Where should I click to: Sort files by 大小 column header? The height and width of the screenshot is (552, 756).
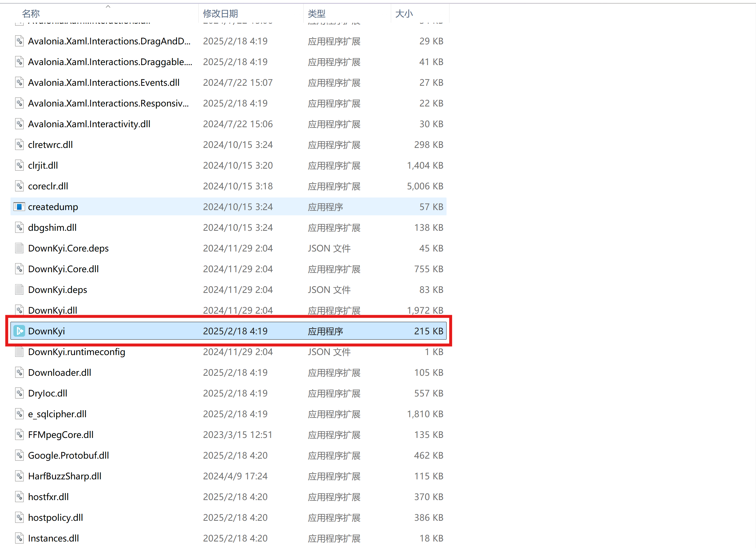click(x=404, y=14)
